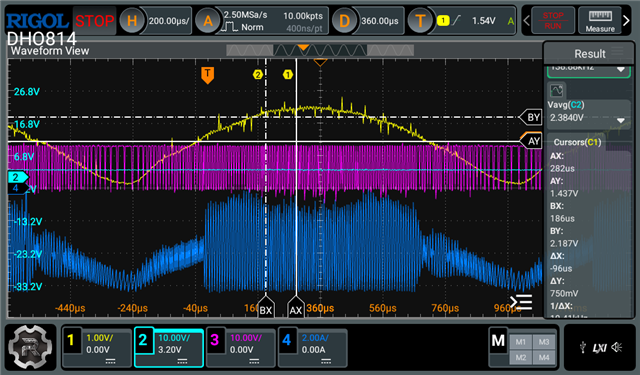640x375 pixels.
Task: Open Trigger settings via T icon
Action: coord(420,20)
